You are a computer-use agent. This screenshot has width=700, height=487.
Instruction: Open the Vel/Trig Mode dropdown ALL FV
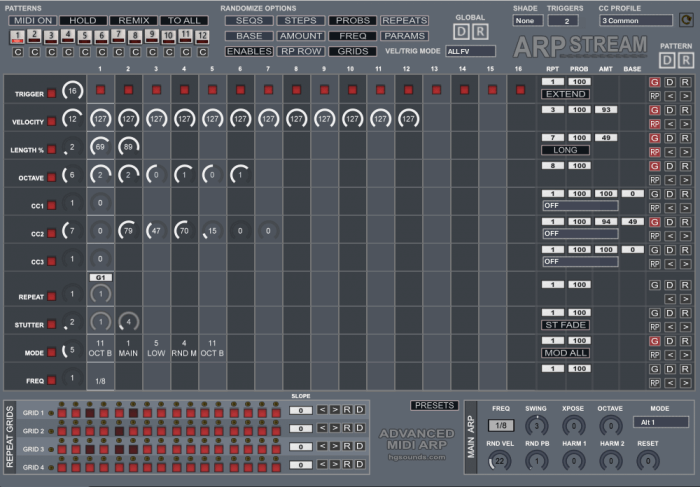click(470, 51)
